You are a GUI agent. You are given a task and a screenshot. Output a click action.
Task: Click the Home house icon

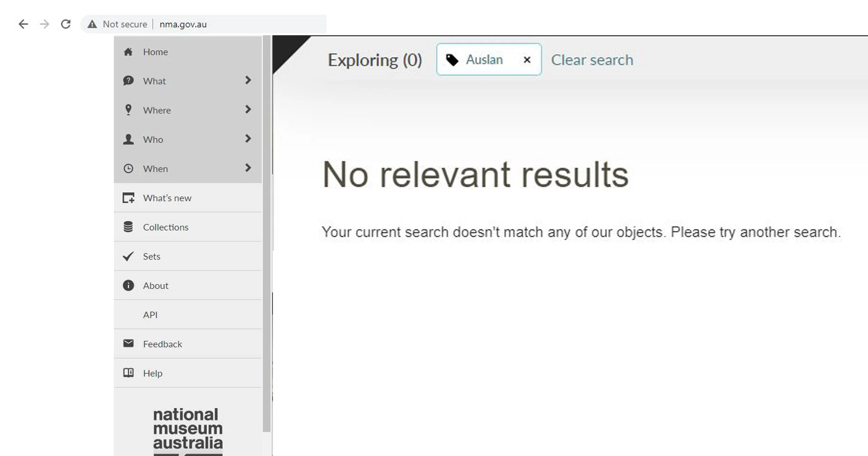[128, 52]
